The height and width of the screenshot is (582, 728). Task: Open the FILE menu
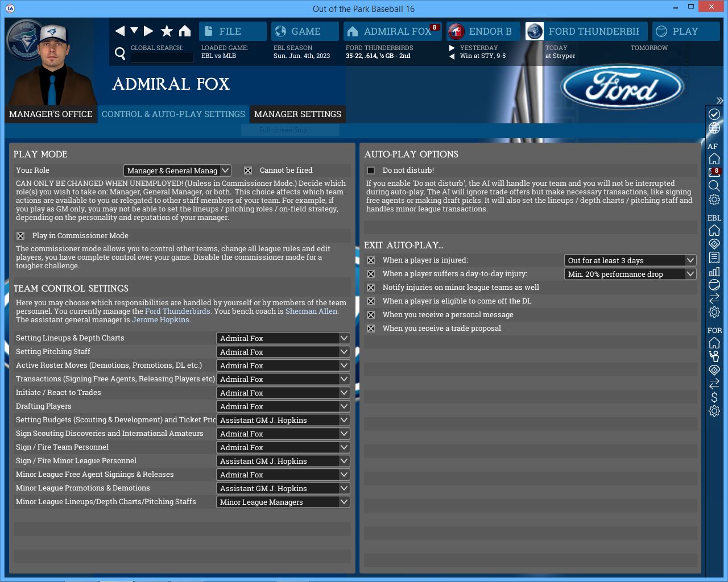[x=233, y=31]
